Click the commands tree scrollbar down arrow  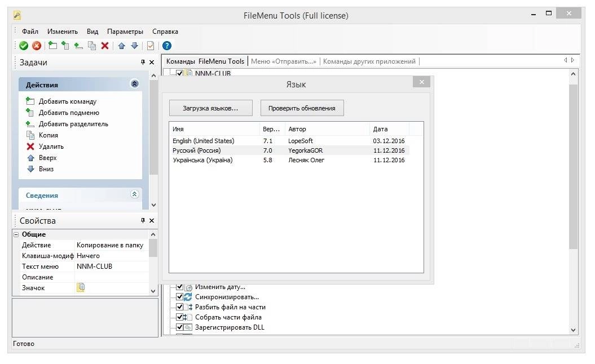point(573,330)
